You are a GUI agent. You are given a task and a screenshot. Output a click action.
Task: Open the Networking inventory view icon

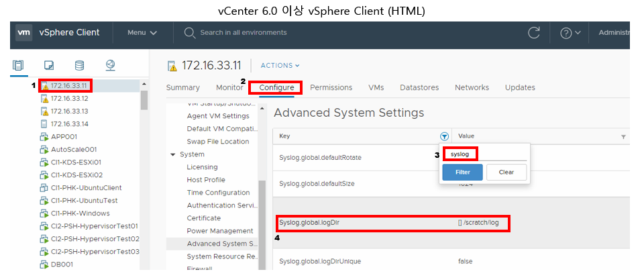(x=110, y=65)
